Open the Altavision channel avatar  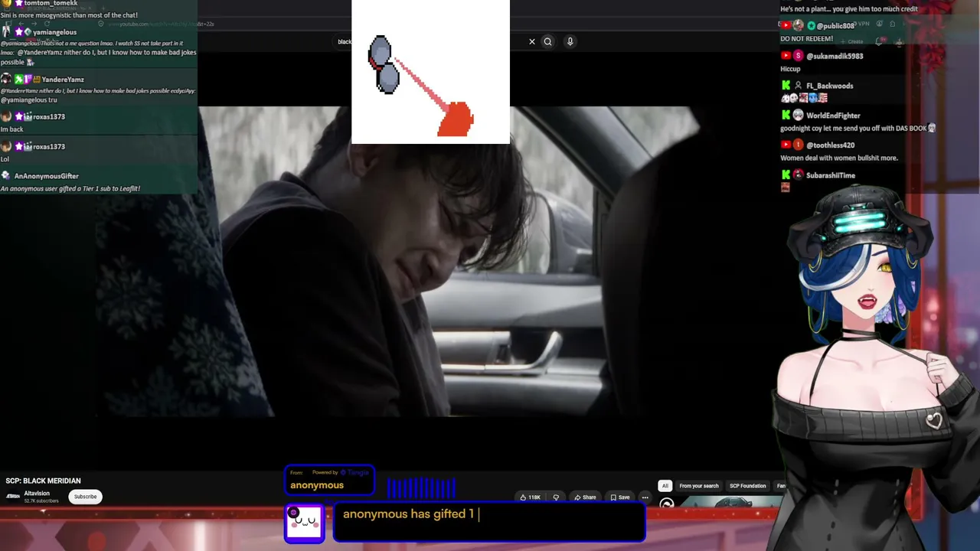tap(13, 496)
